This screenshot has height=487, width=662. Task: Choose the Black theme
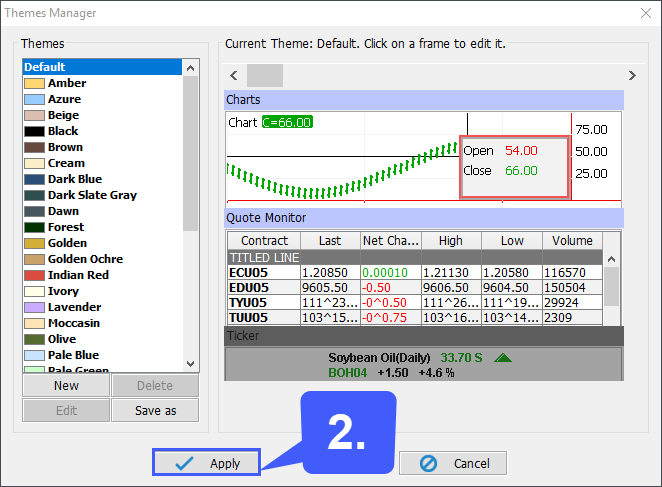[x=102, y=131]
